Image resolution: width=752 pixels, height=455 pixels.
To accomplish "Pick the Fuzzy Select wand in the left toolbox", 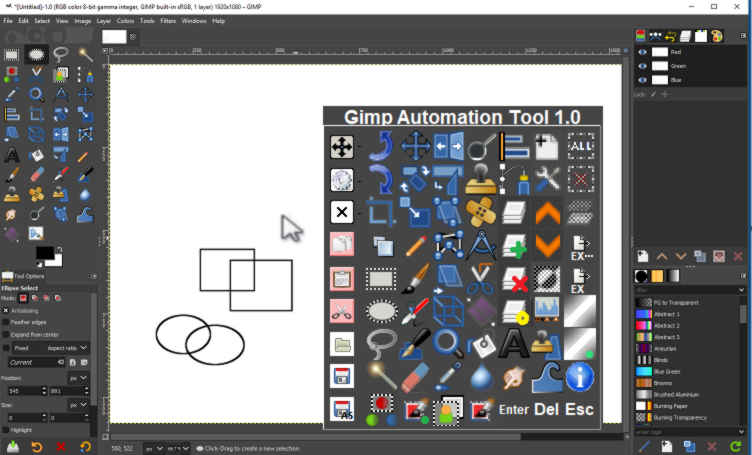I will (85, 54).
